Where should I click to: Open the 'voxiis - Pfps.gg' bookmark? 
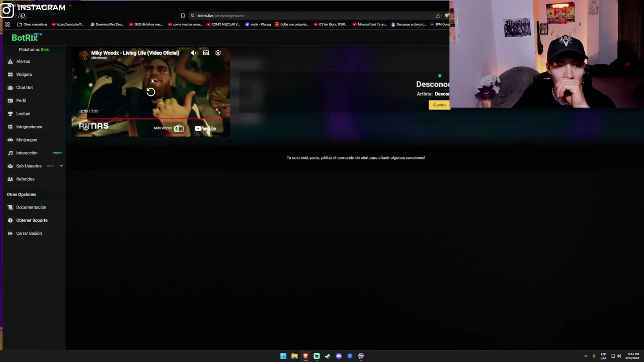(258, 24)
